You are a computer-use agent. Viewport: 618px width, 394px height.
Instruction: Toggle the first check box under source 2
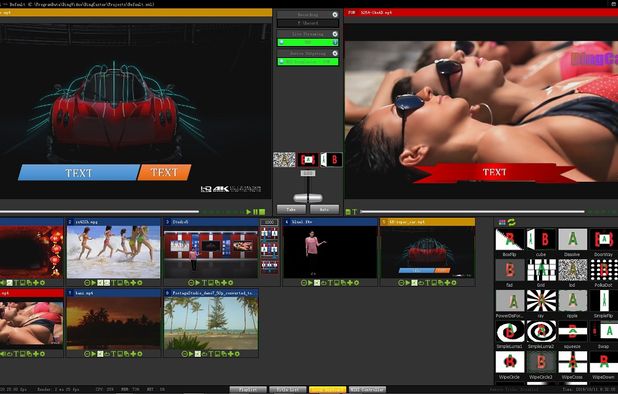(x=100, y=283)
